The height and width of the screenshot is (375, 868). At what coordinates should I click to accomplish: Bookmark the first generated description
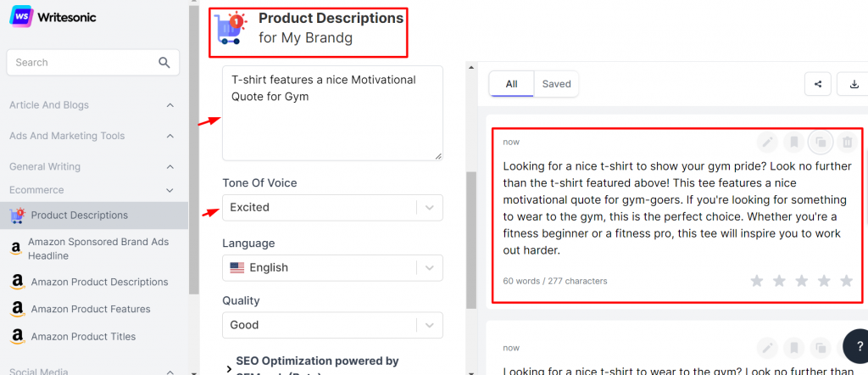click(793, 142)
